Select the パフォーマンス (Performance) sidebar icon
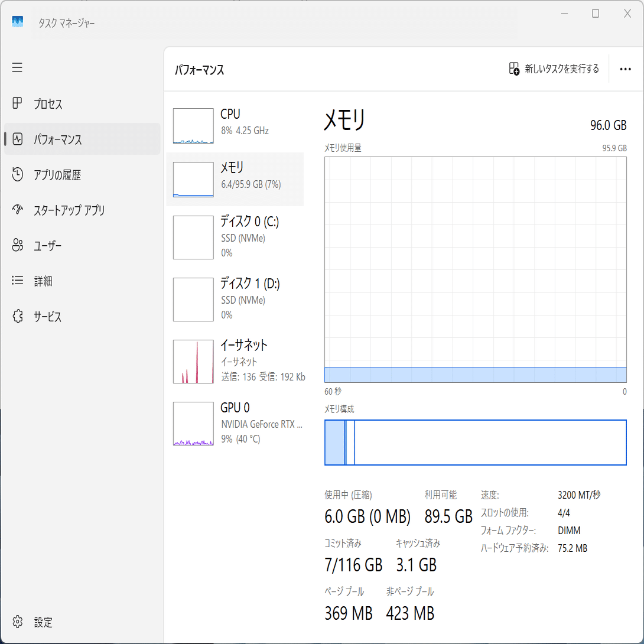The image size is (644, 644). coord(17,139)
